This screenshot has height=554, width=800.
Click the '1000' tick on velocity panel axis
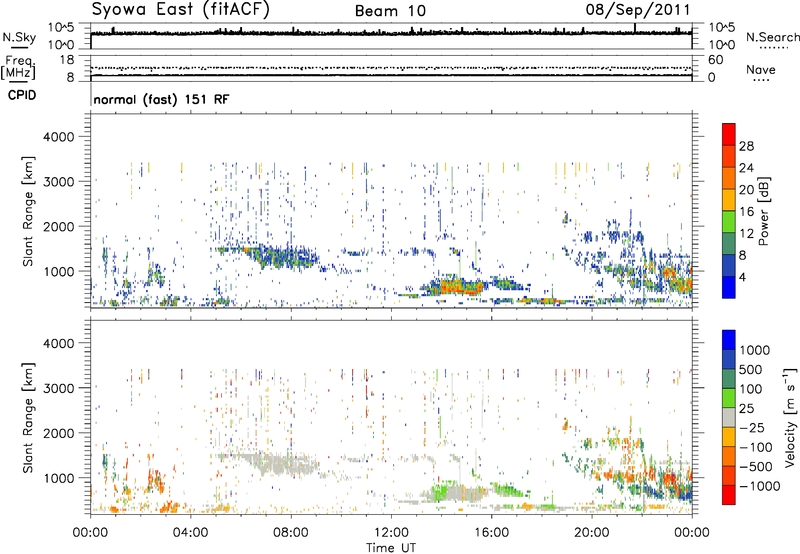pyautogui.click(x=58, y=477)
